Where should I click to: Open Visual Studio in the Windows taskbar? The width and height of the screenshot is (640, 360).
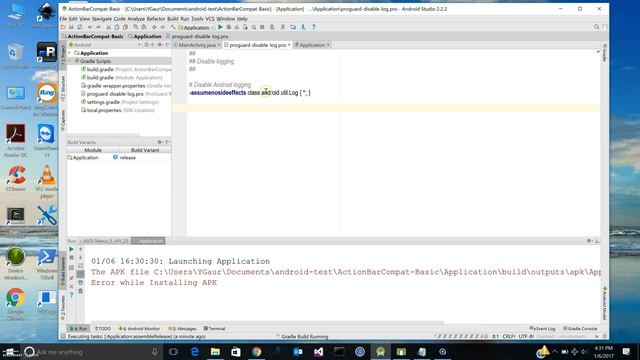click(x=318, y=351)
